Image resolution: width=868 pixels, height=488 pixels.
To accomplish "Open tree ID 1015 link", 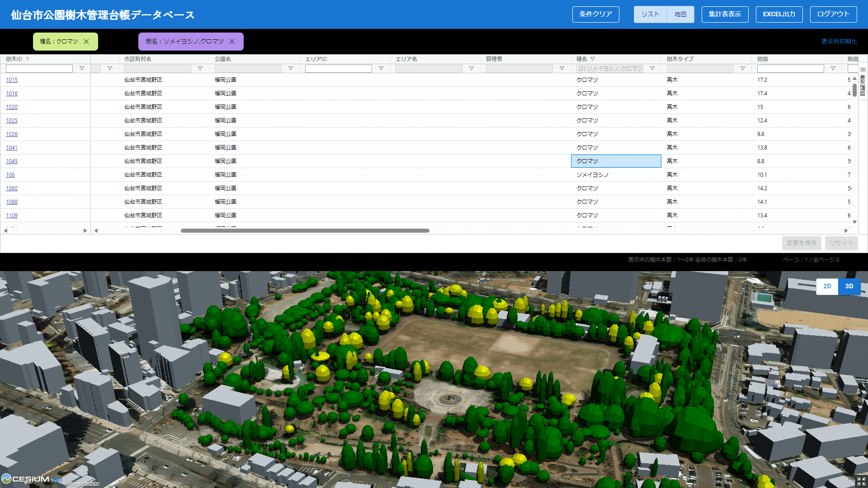I will pos(12,80).
